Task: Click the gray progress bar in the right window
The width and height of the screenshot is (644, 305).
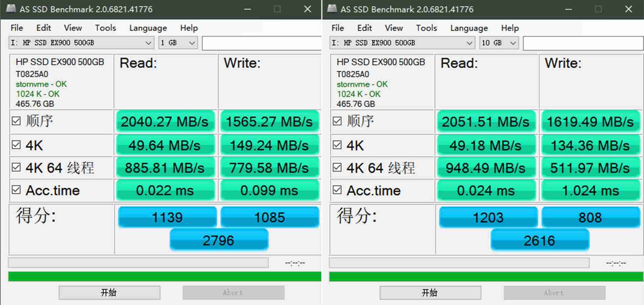Action: click(459, 263)
